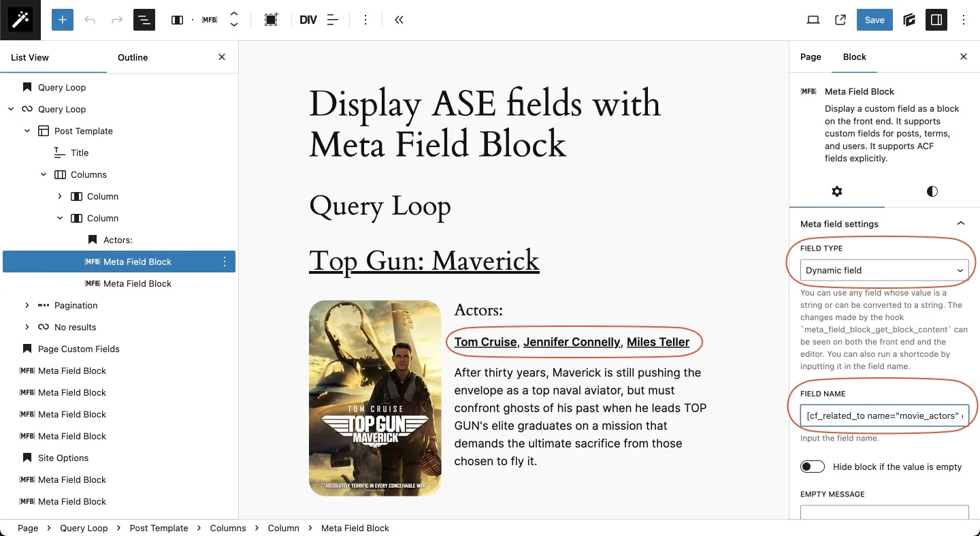Screen dimensions: 980x536
Task: Select the parent Column block icon
Action: 177,20
